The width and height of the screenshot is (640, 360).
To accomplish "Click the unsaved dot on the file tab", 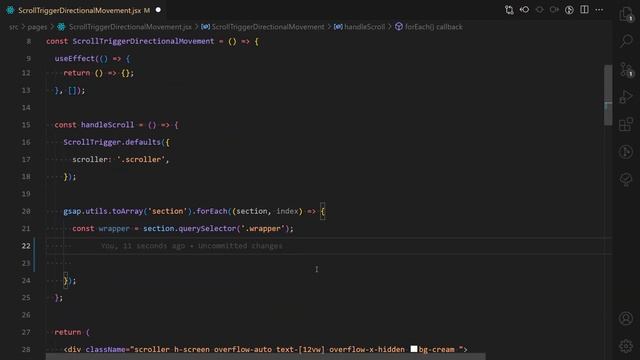I will click(x=158, y=10).
